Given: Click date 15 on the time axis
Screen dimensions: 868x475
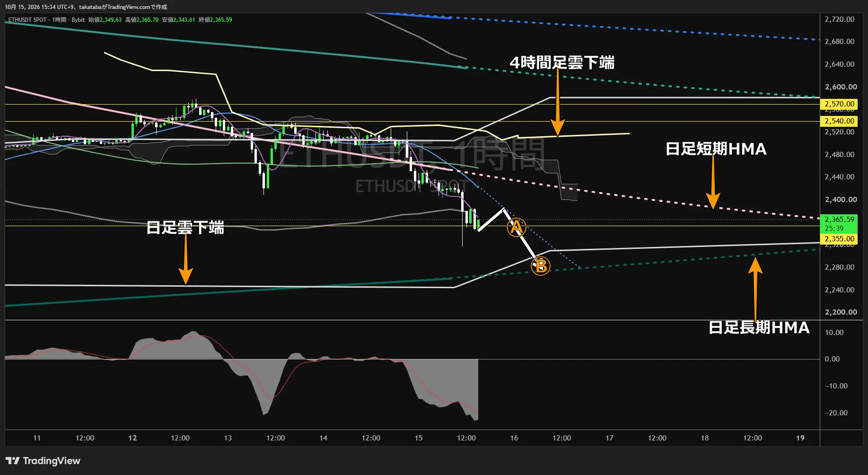Looking at the screenshot, I should [419, 438].
